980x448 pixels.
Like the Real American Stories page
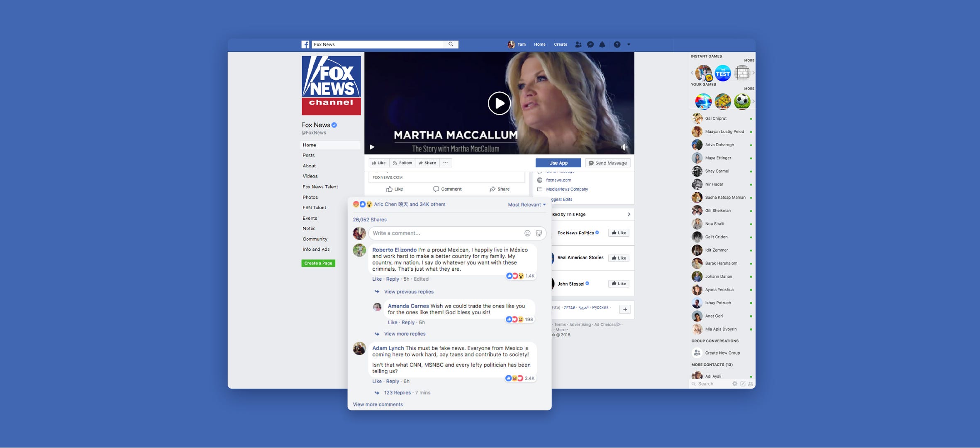pyautogui.click(x=619, y=258)
